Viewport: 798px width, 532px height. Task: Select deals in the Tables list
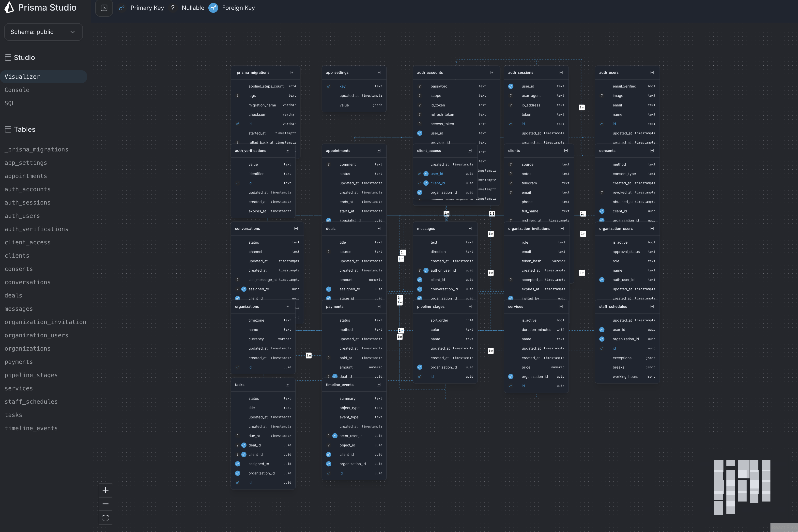point(13,296)
